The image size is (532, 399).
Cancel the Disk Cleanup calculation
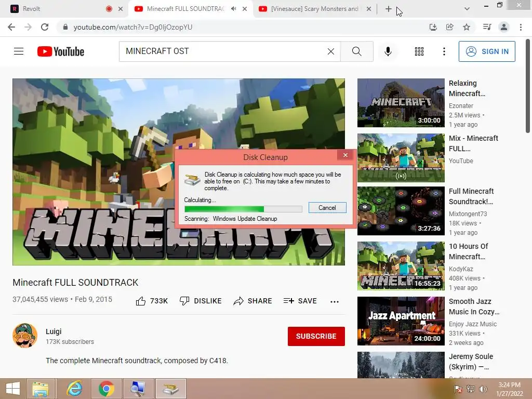(x=327, y=208)
